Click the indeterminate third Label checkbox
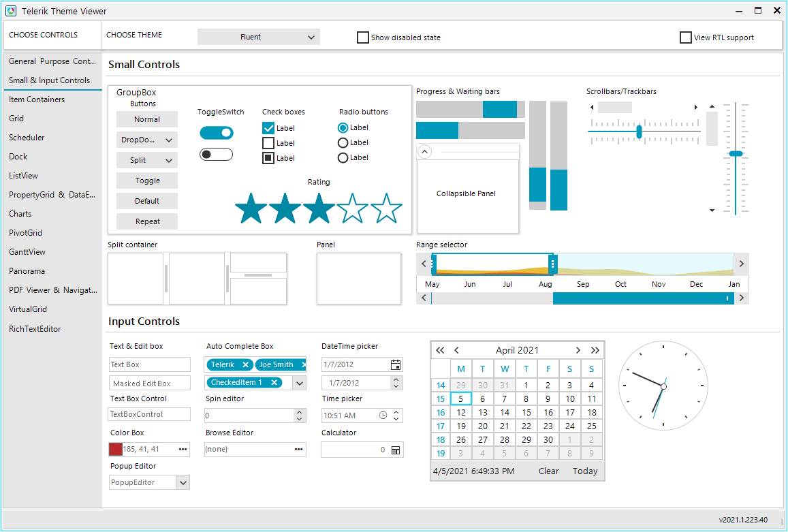The width and height of the screenshot is (788, 532). [268, 158]
